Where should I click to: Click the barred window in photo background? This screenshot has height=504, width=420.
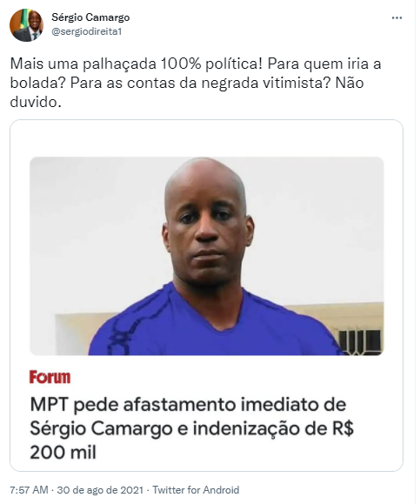(361, 341)
